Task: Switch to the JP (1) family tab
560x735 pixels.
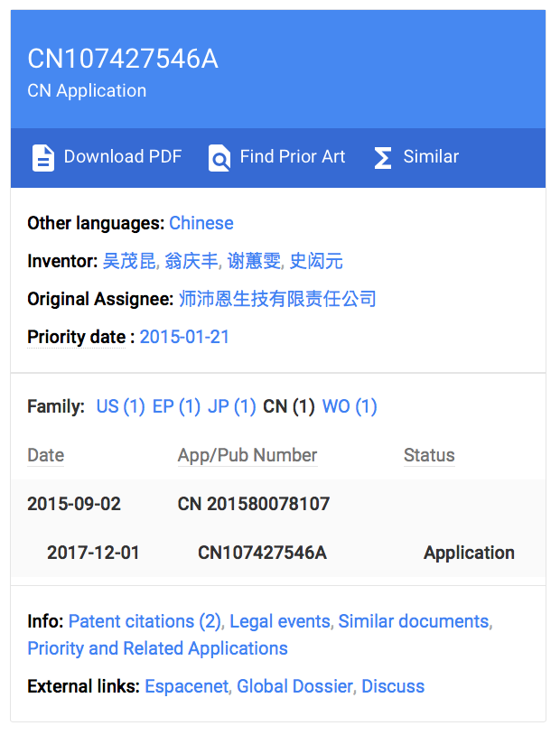Action: [232, 406]
